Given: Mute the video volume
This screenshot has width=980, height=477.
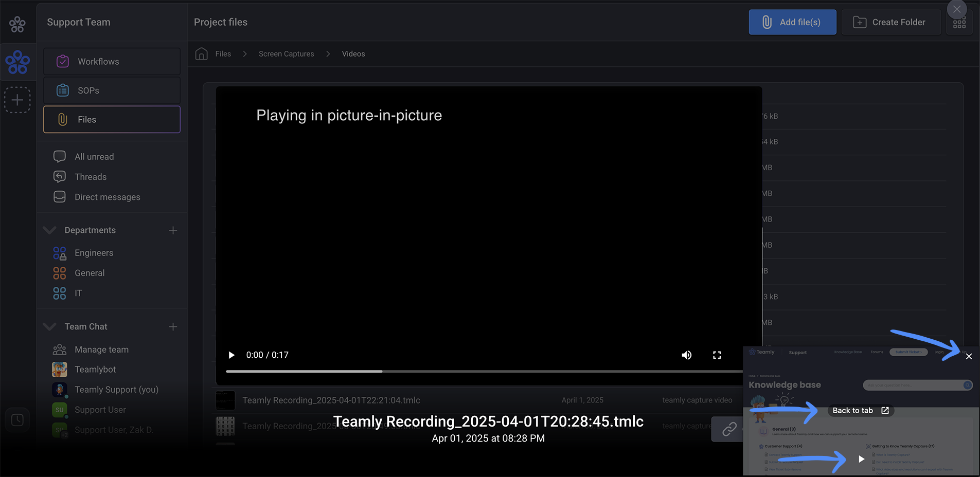Looking at the screenshot, I should coord(687,355).
